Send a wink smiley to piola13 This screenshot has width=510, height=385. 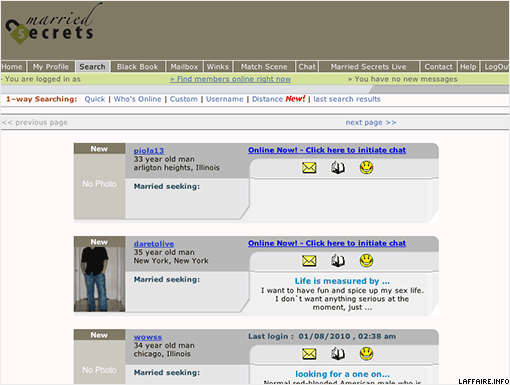(366, 167)
